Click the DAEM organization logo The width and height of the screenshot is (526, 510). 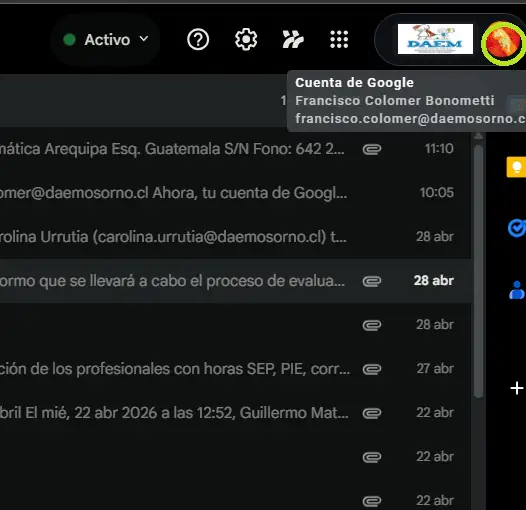435,39
